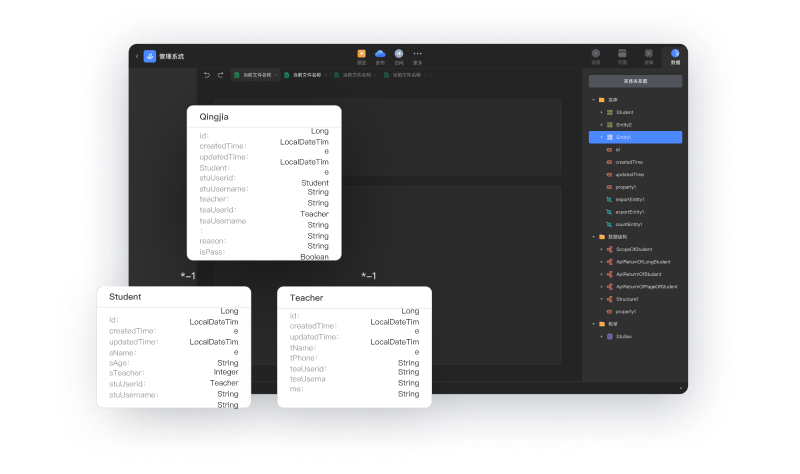Screen dimensions: 800x474
Task: Close the last 当前文件名称 file tab
Action: pos(425,75)
